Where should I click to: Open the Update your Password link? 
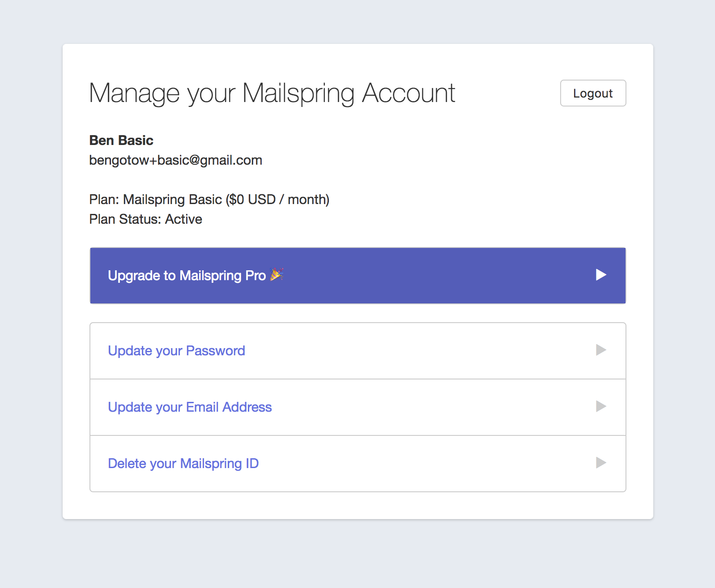[176, 351]
